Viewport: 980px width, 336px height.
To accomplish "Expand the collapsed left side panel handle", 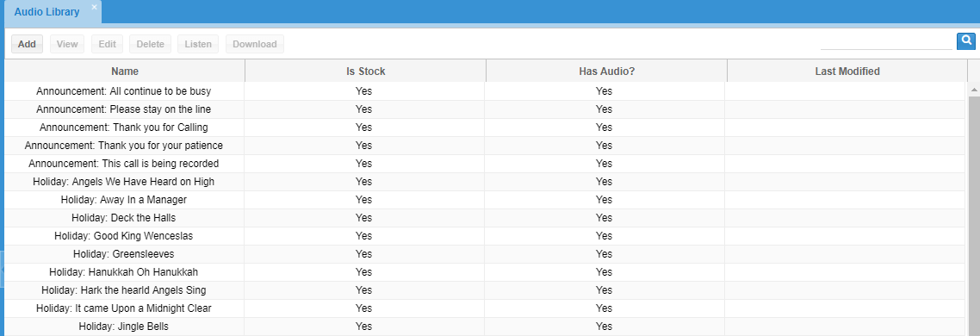I will (2, 269).
